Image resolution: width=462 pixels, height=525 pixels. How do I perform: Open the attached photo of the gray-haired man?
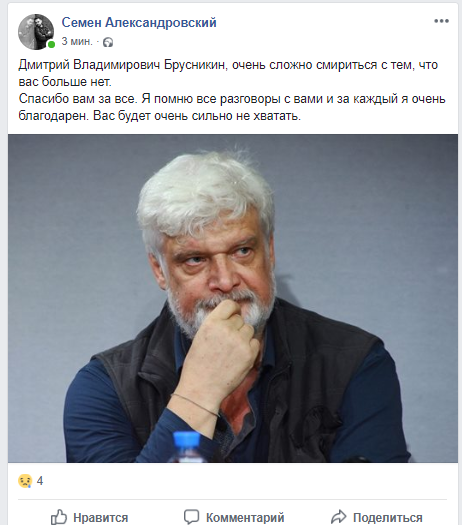(233, 298)
